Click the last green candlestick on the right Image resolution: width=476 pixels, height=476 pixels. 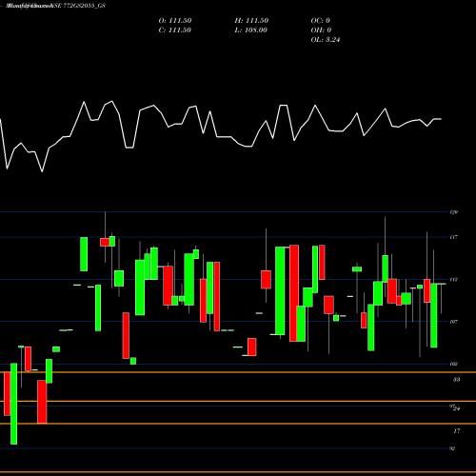434,316
